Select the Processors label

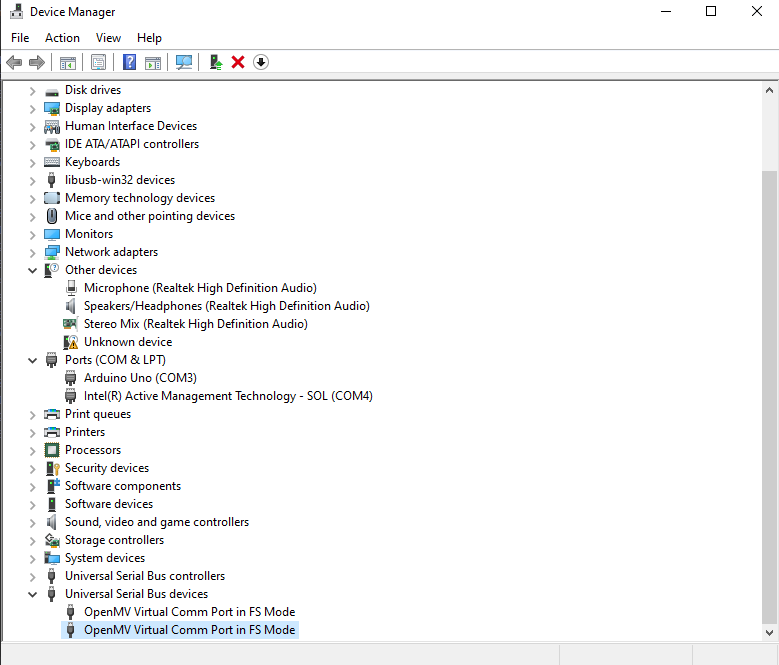click(x=93, y=450)
